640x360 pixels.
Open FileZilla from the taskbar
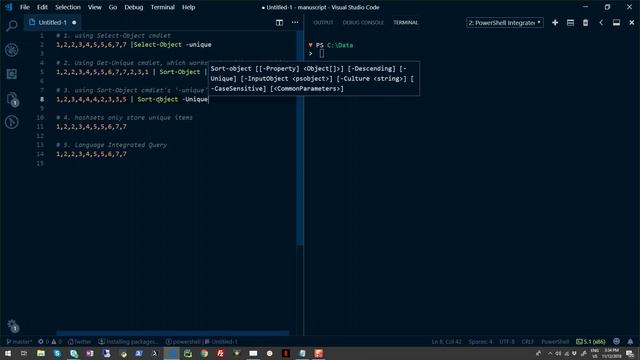[220, 353]
